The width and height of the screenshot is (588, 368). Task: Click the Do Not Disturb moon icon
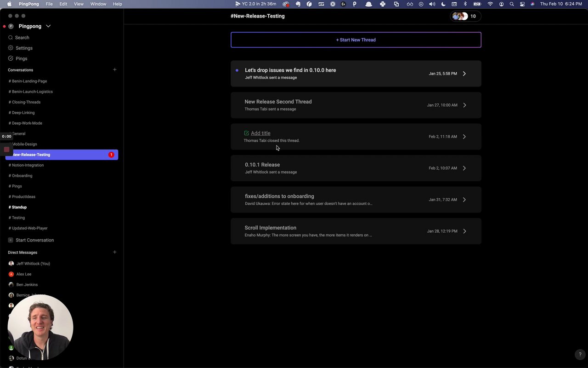[443, 4]
